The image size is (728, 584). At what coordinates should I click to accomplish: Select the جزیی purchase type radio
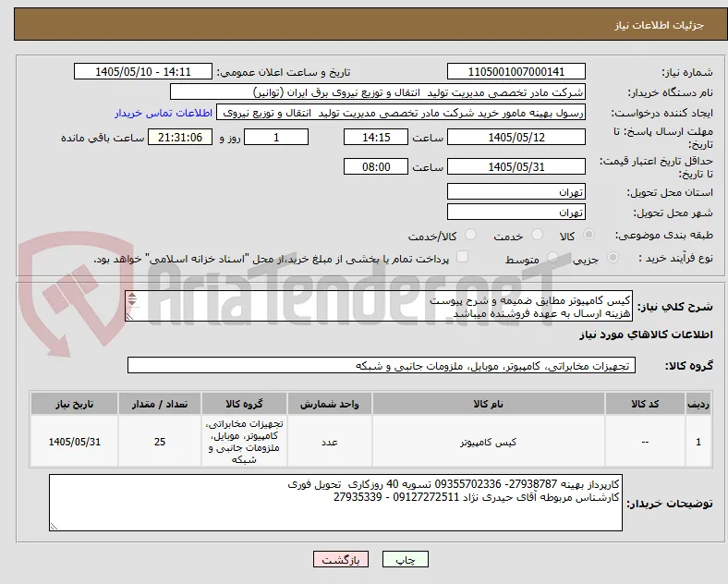[x=613, y=257]
